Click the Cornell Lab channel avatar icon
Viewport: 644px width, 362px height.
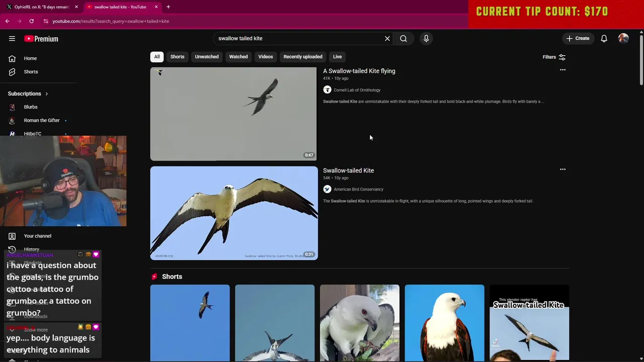click(327, 90)
